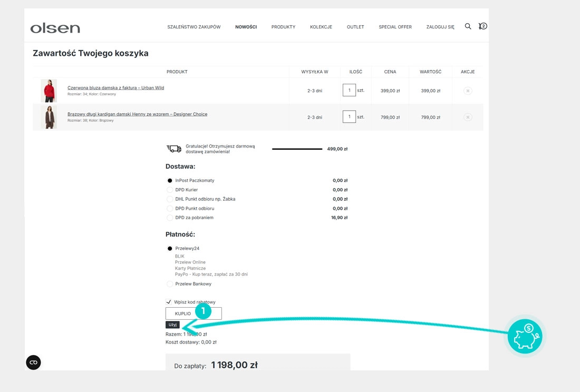Remove the brown cardigan from cart
This screenshot has height=392, width=580.
point(468,117)
